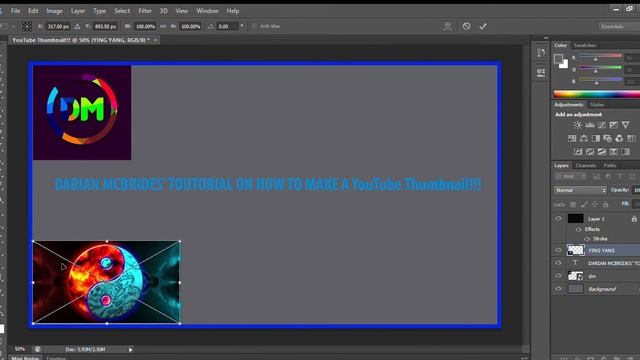Screen dimensions: 640x360
Task: Open the File menu
Action: (15, 11)
